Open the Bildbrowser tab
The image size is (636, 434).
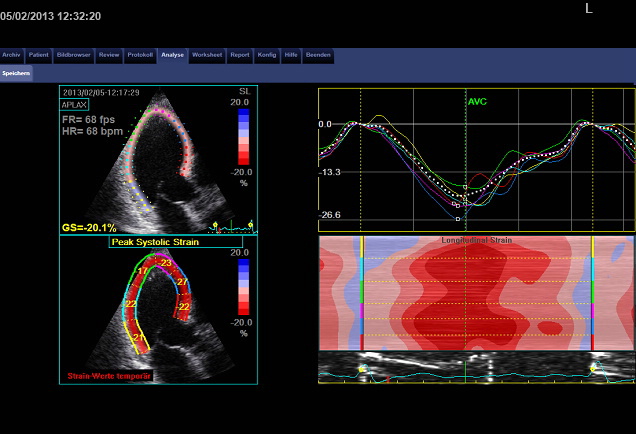pyautogui.click(x=72, y=55)
